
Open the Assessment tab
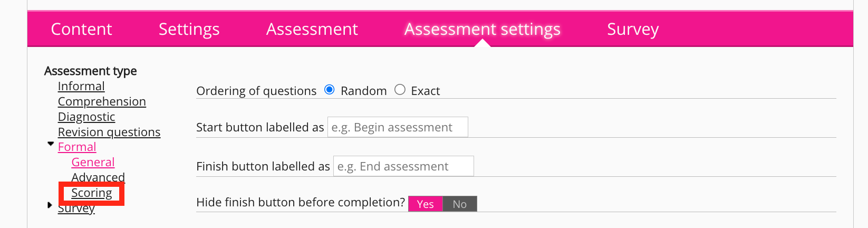tap(312, 29)
